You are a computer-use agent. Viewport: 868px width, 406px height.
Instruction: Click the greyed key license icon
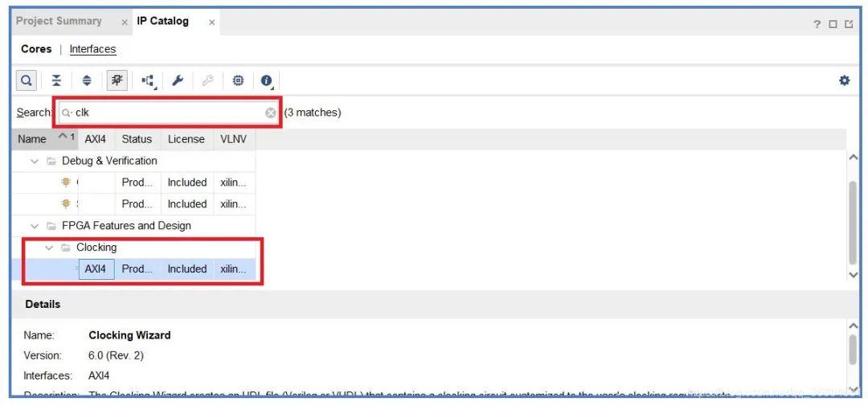point(207,81)
